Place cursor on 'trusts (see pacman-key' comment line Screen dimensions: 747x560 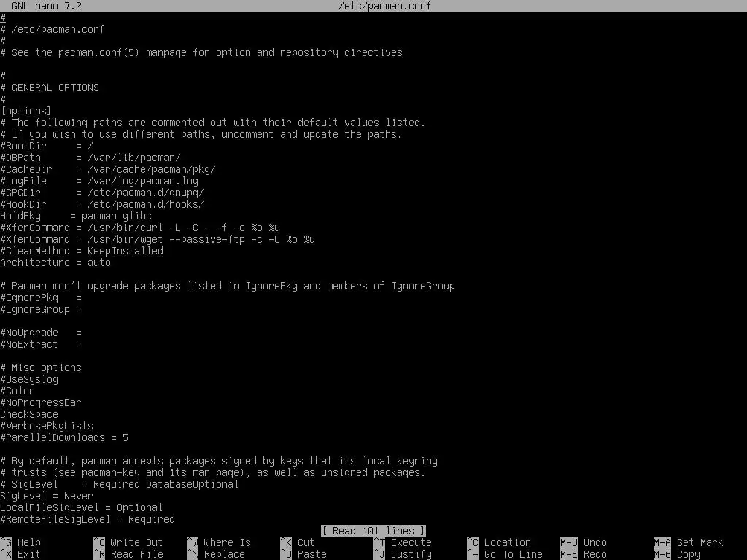coord(213,472)
